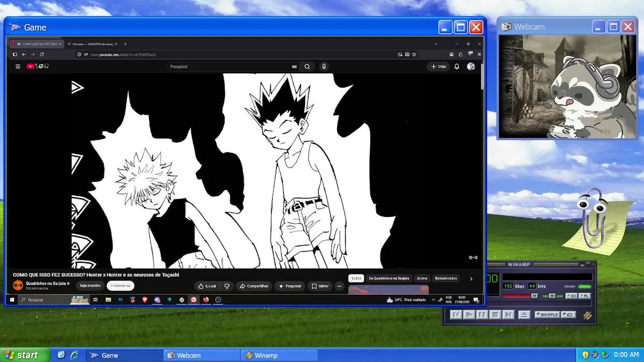The width and height of the screenshot is (644, 362).
Task: Open a new browser tab
Action: (125, 44)
